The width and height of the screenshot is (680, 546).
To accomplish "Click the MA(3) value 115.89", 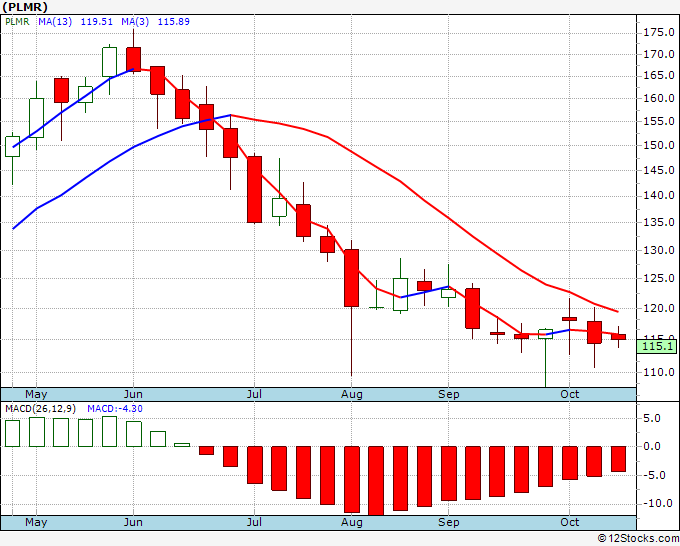I will click(173, 22).
